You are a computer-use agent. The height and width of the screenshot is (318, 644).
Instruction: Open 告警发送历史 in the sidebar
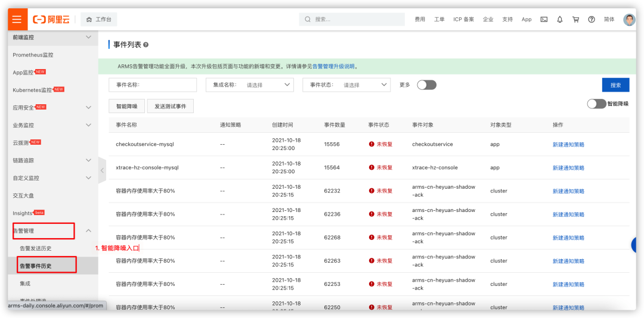(x=36, y=248)
